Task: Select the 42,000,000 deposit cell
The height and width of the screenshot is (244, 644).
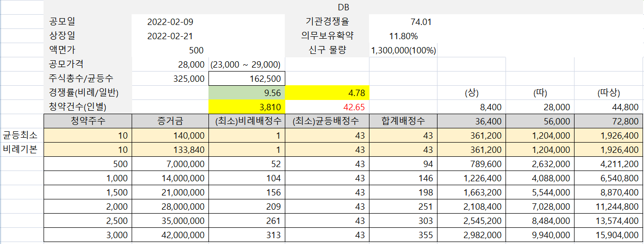Action: [x=170, y=235]
